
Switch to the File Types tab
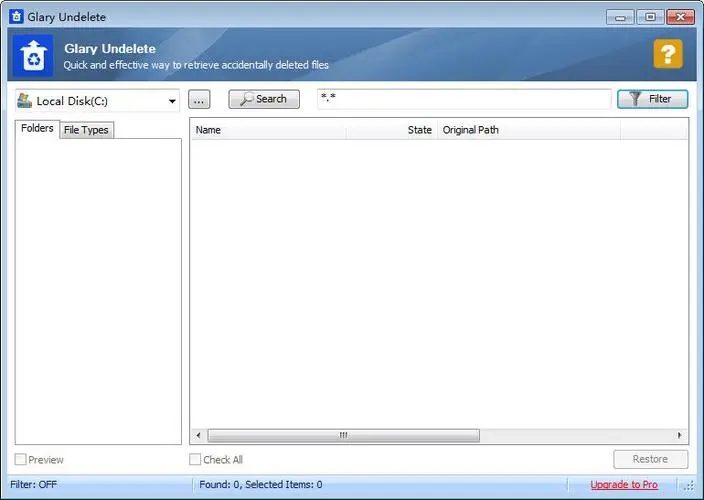(86, 130)
